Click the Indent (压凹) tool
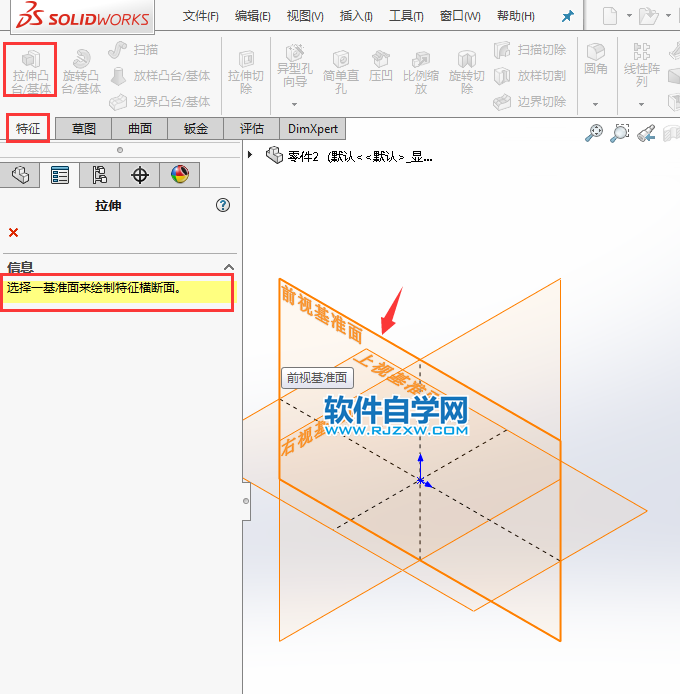Screen dimensions: 680x694 point(380,66)
